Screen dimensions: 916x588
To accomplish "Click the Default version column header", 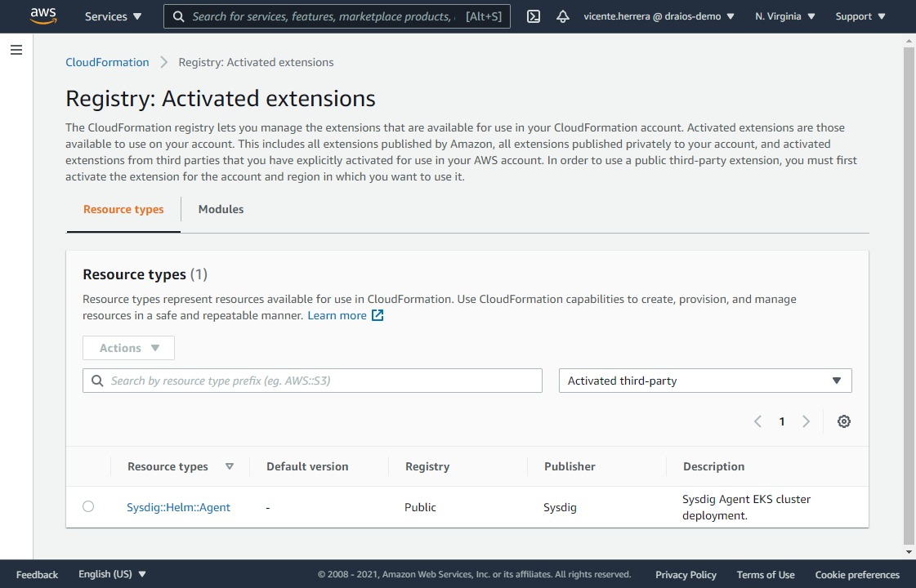I will click(x=307, y=466).
